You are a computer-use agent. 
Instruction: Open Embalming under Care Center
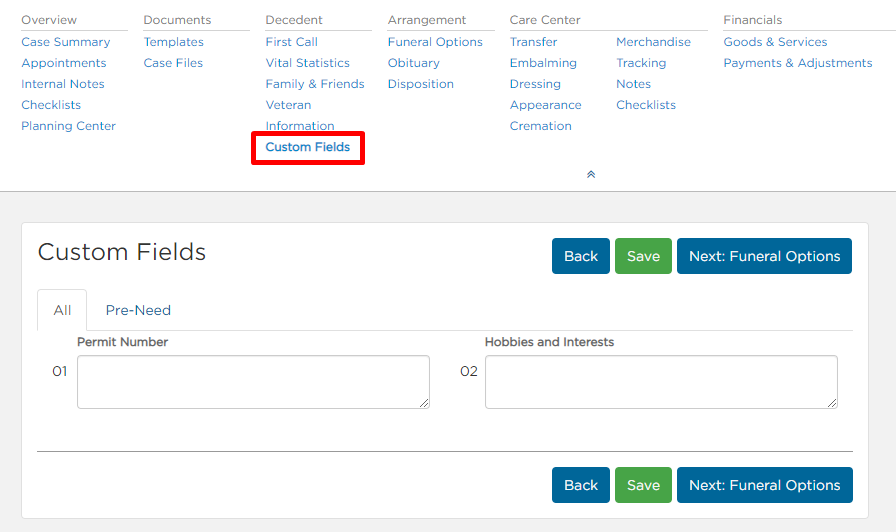pyautogui.click(x=543, y=63)
